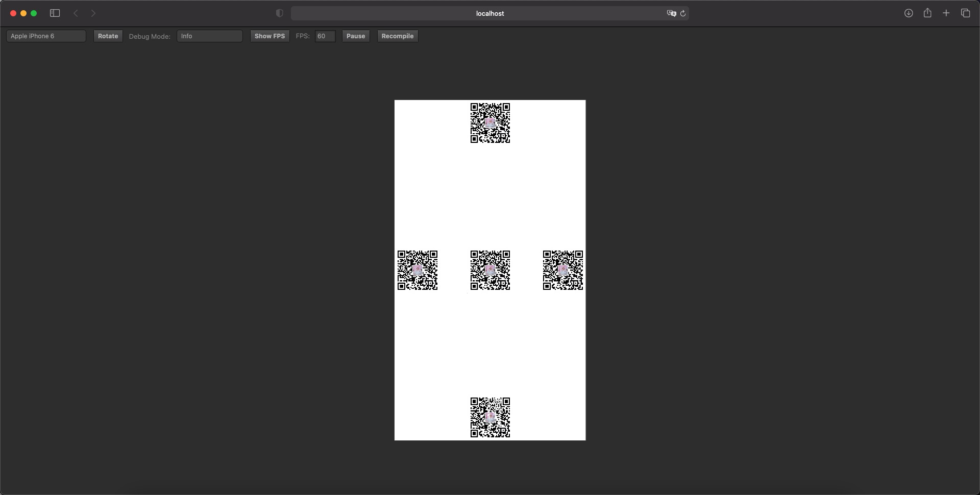Open the translate page icon
980x495 pixels.
(671, 13)
